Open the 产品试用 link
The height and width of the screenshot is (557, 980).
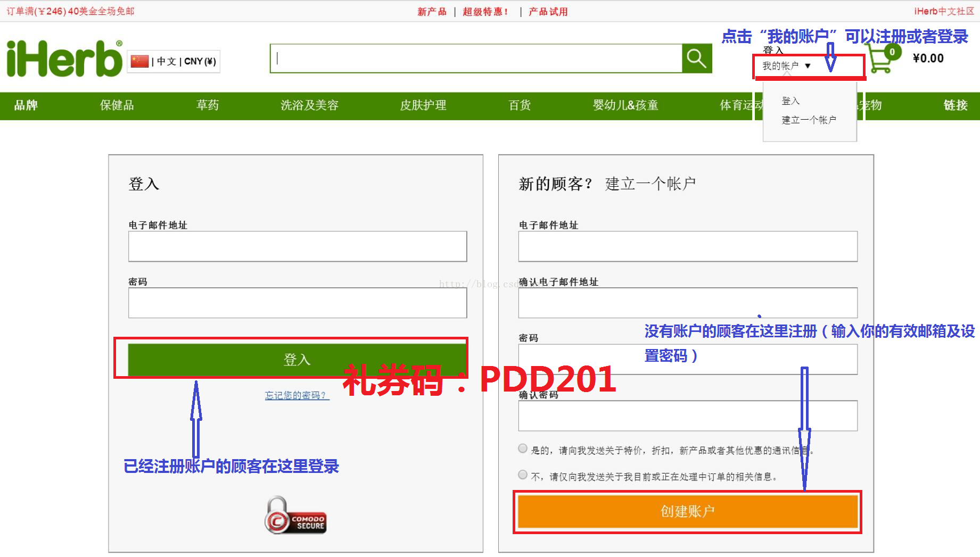[548, 11]
